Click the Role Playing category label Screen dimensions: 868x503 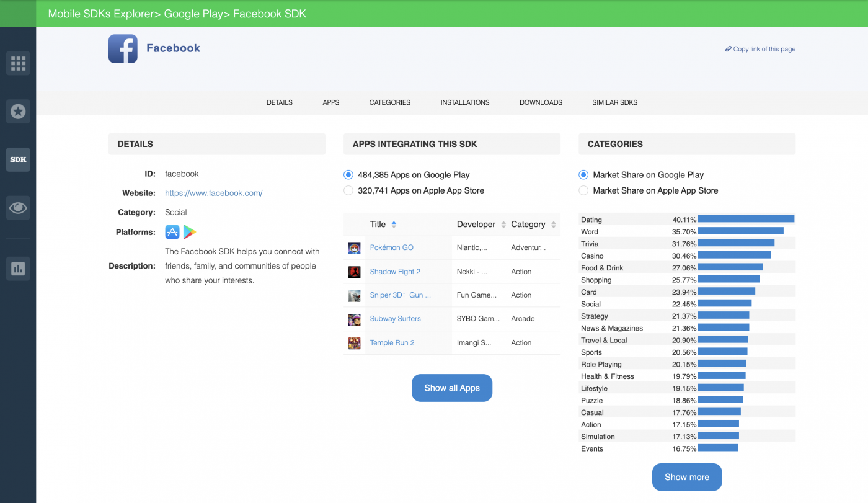[601, 364]
